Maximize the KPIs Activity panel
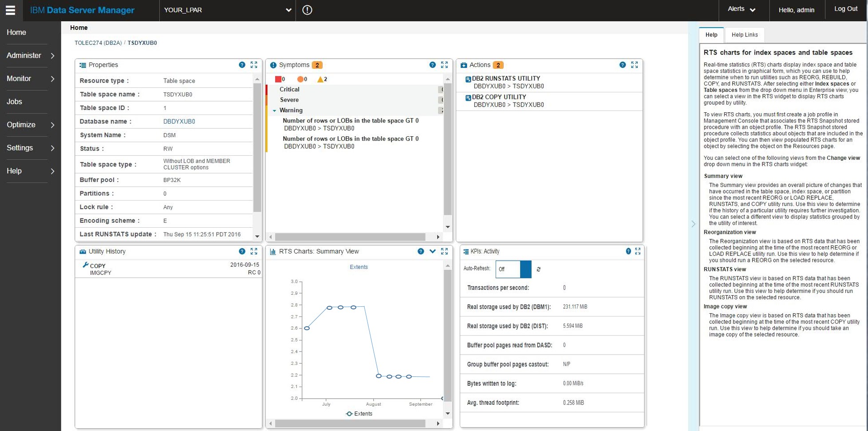This screenshot has height=431, width=868. (638, 251)
